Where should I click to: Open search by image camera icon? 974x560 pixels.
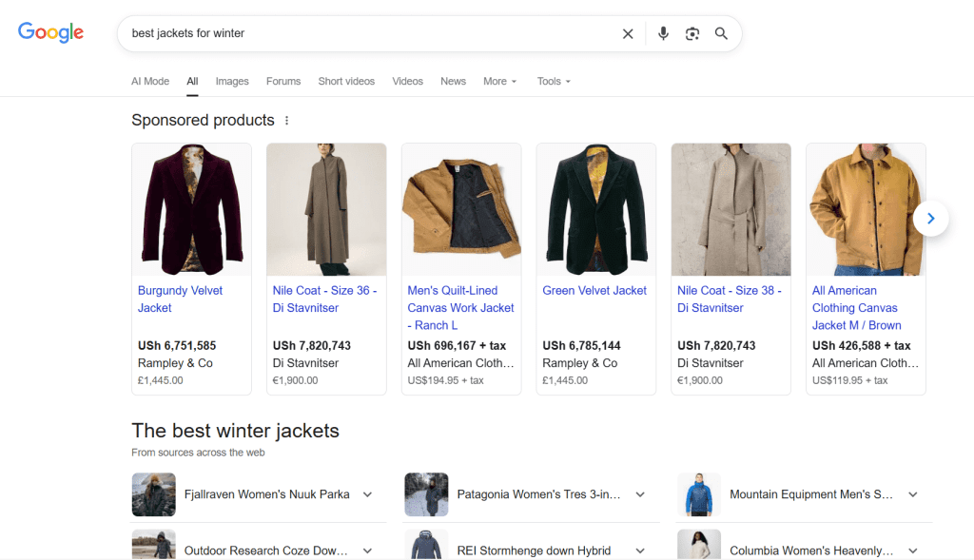[x=692, y=33]
